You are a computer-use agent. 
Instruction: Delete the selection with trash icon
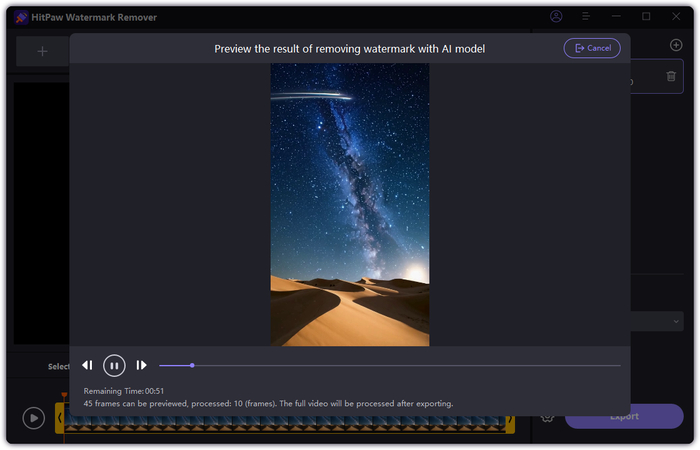tap(671, 76)
